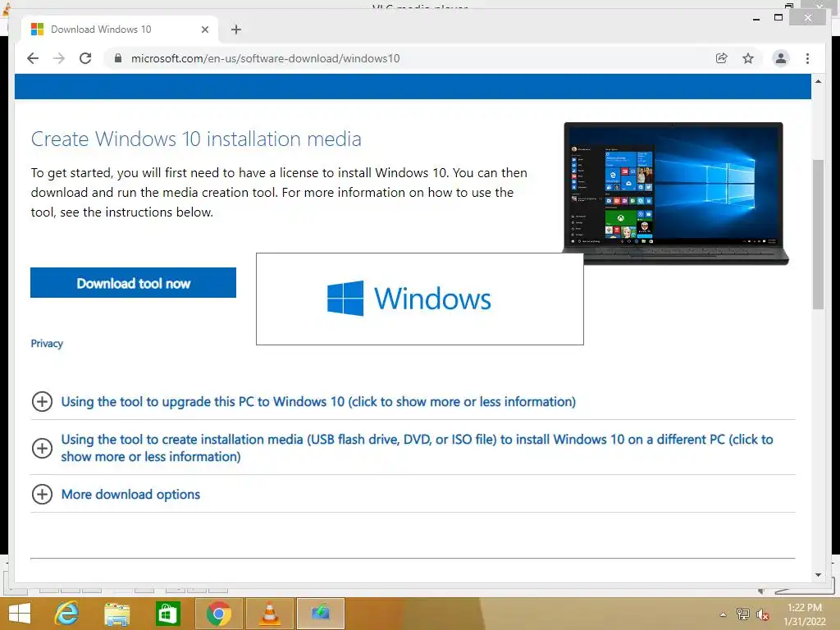Switch to VLC media player in taskbar
This screenshot has height=630, width=840.
tap(269, 614)
